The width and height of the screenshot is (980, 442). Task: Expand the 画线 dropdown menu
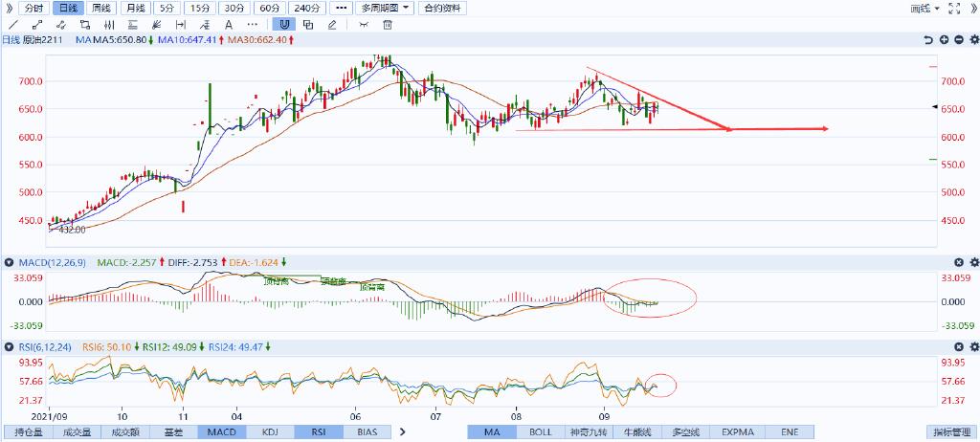[924, 8]
